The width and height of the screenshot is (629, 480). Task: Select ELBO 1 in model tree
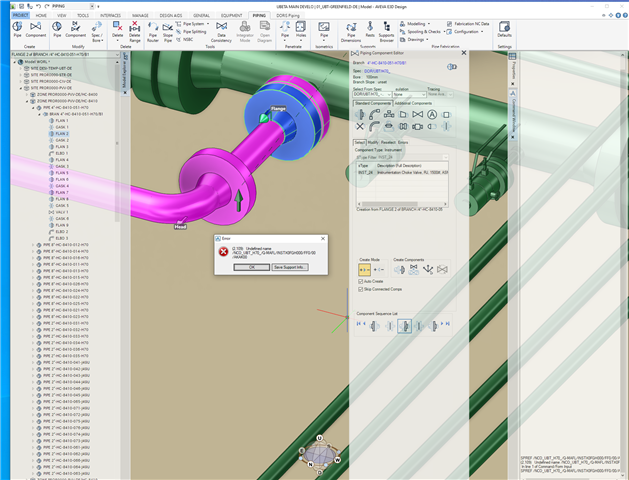pos(59,153)
